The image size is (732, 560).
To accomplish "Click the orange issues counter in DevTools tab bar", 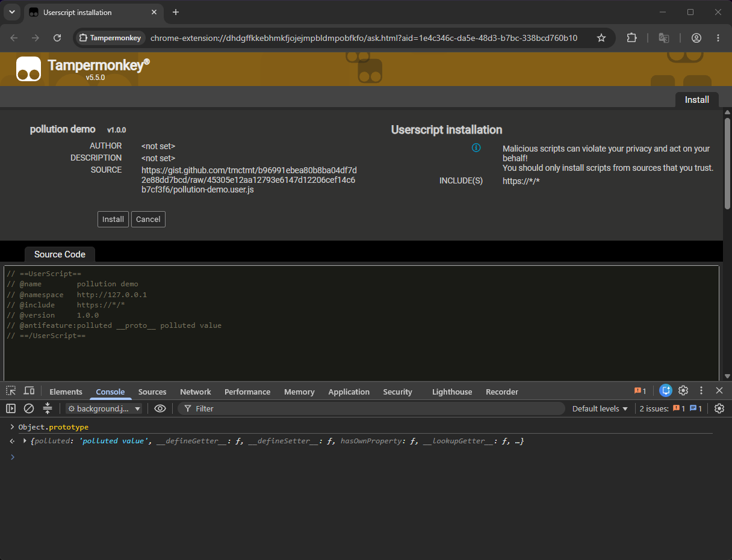I will point(640,391).
